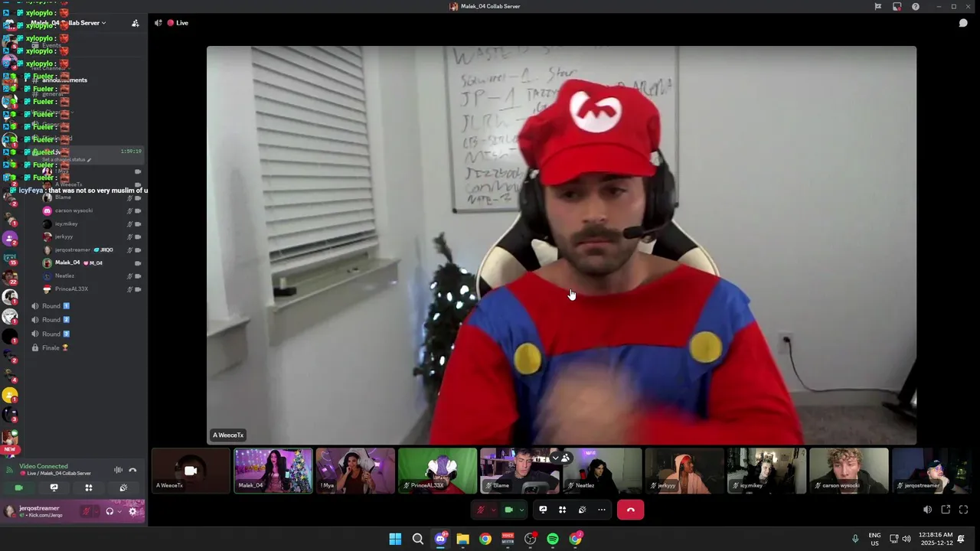Select A WeeceTx video thumbnail
The height and width of the screenshot is (551, 980).
pyautogui.click(x=191, y=471)
